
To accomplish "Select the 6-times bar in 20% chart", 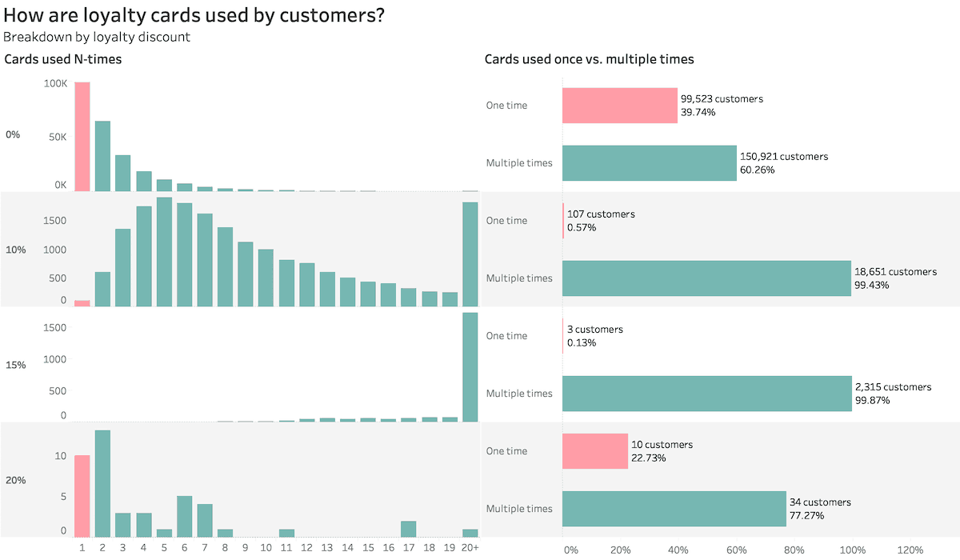I will (184, 517).
